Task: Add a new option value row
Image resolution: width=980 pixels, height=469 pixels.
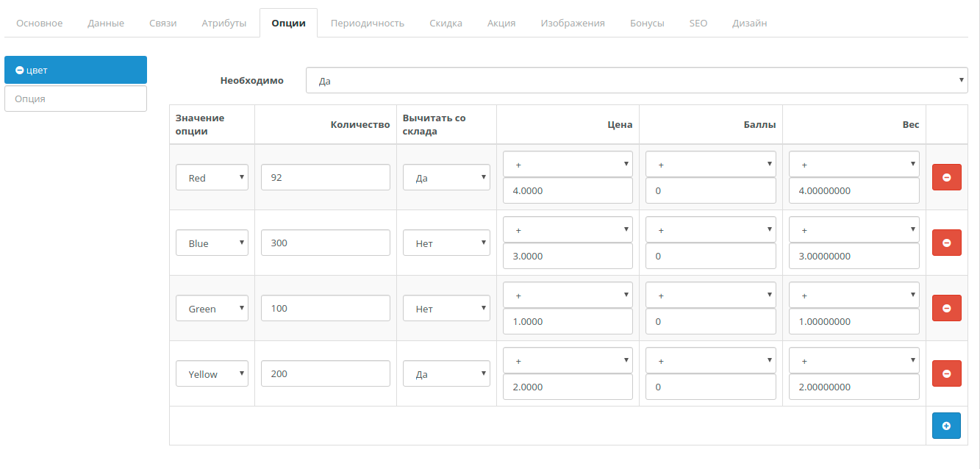Action: [946, 426]
